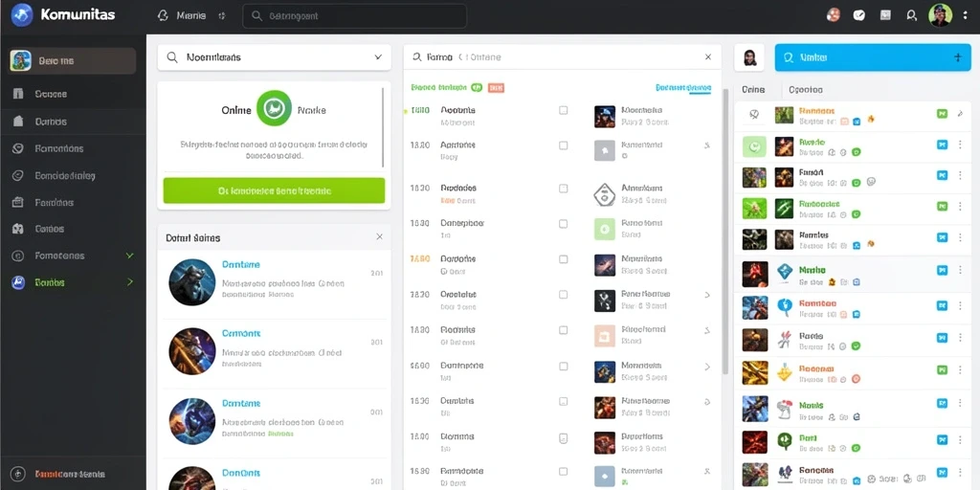Click the wide green button under Online card
Image resolution: width=980 pixels, height=490 pixels.
[274, 190]
